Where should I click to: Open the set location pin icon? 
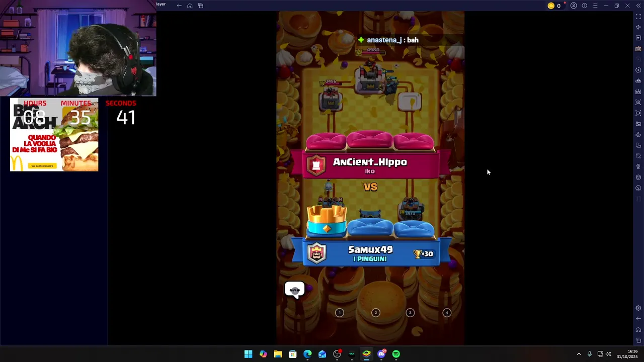(x=638, y=166)
